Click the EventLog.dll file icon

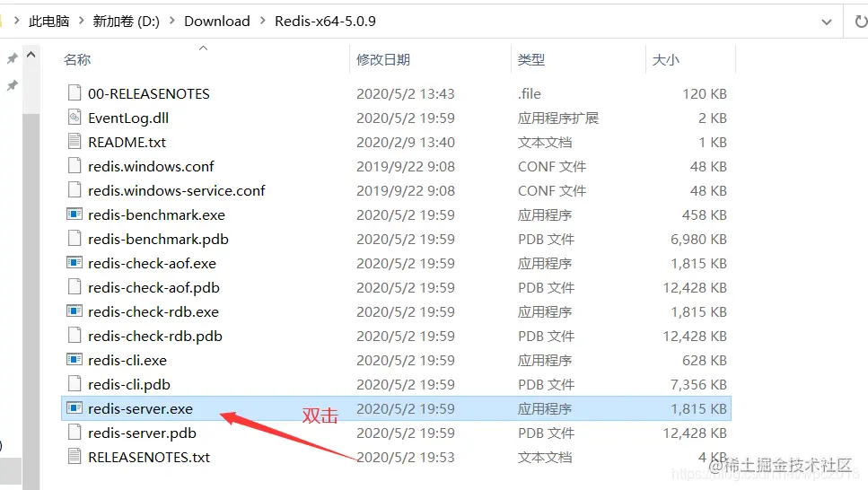(75, 118)
